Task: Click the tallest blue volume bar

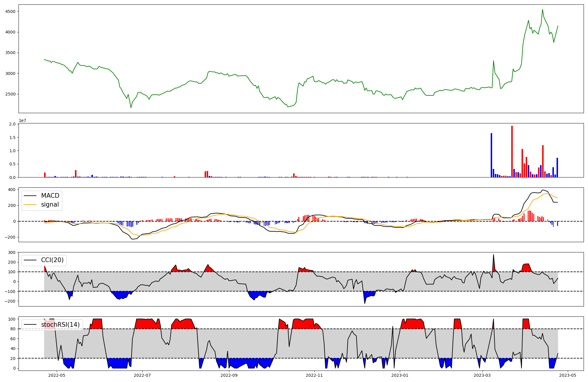Action: point(491,155)
